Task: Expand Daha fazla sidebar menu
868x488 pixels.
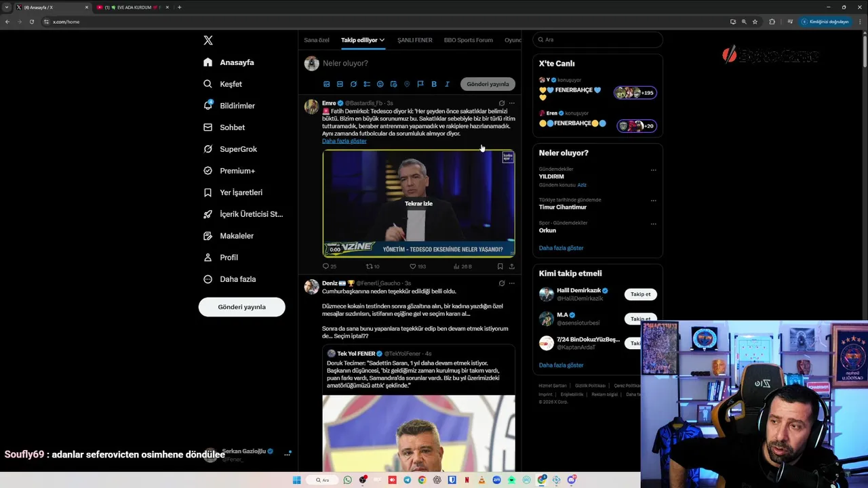Action: coord(229,279)
